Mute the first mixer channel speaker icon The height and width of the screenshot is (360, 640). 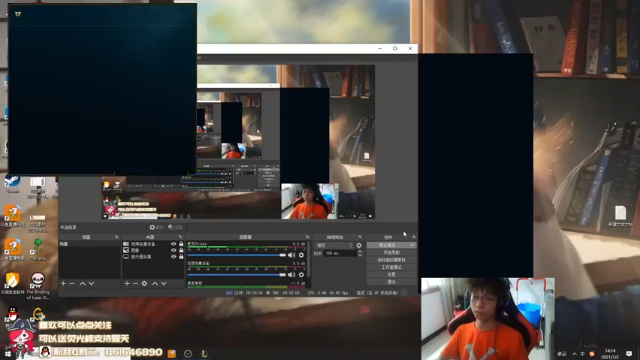[291, 255]
